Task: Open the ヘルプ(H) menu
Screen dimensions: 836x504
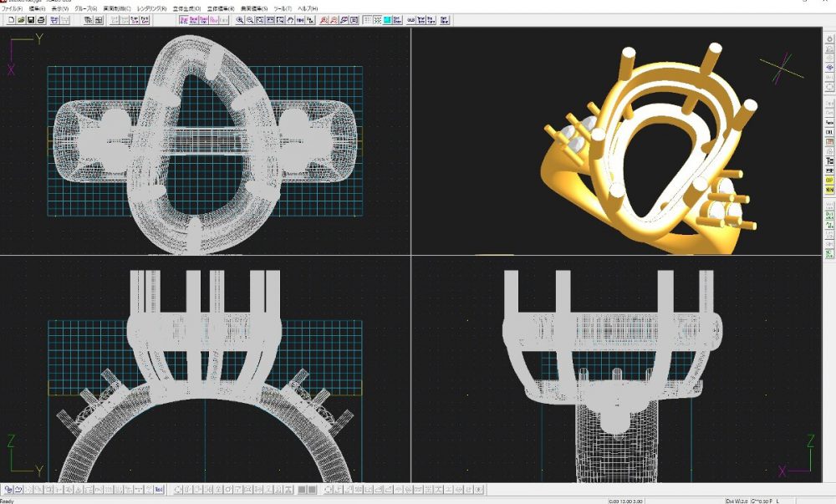Action: click(308, 8)
